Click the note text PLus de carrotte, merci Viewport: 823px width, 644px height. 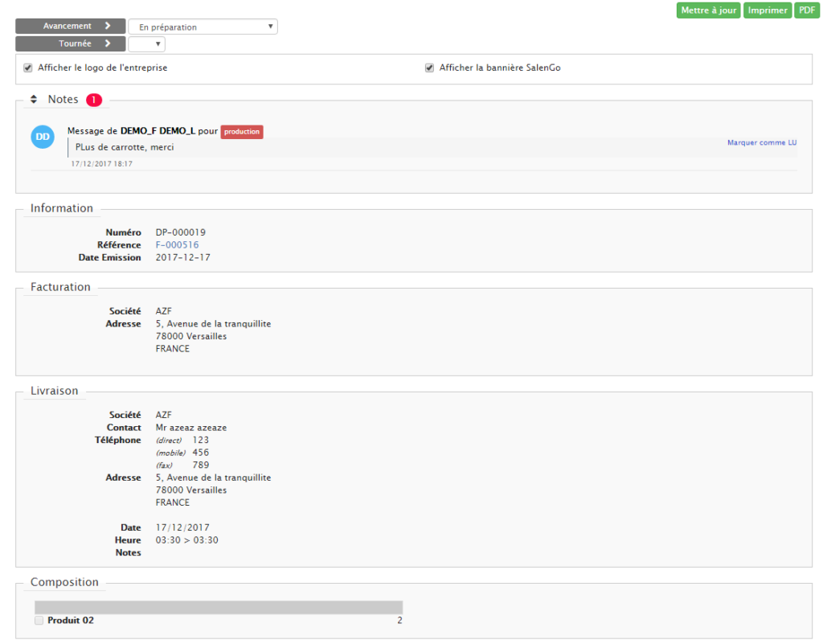pyautogui.click(x=125, y=147)
